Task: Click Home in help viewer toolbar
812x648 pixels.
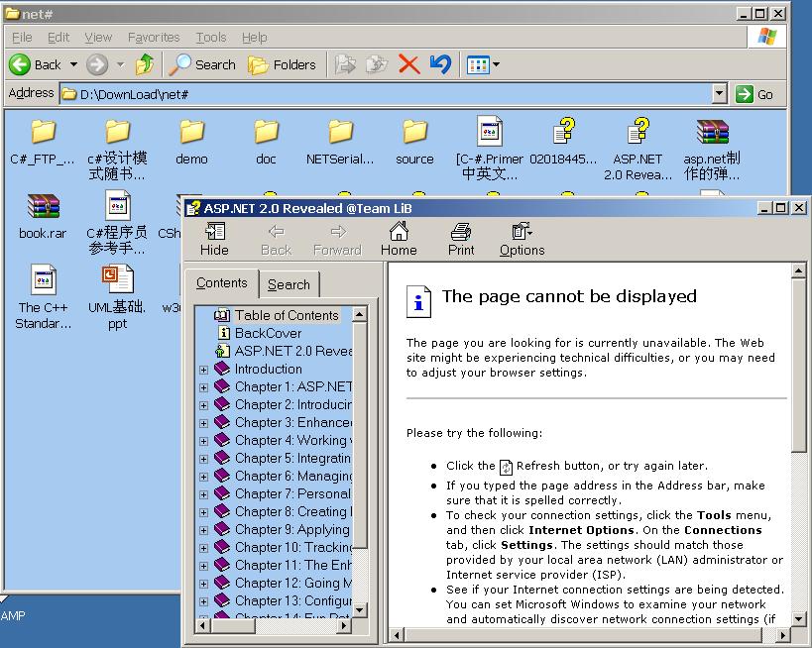Action: click(x=399, y=239)
